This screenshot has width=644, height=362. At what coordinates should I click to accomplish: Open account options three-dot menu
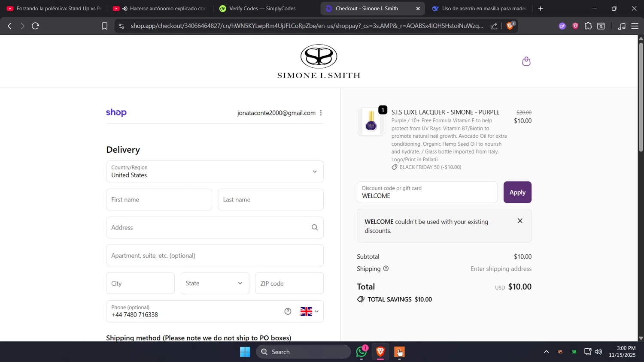click(x=321, y=113)
